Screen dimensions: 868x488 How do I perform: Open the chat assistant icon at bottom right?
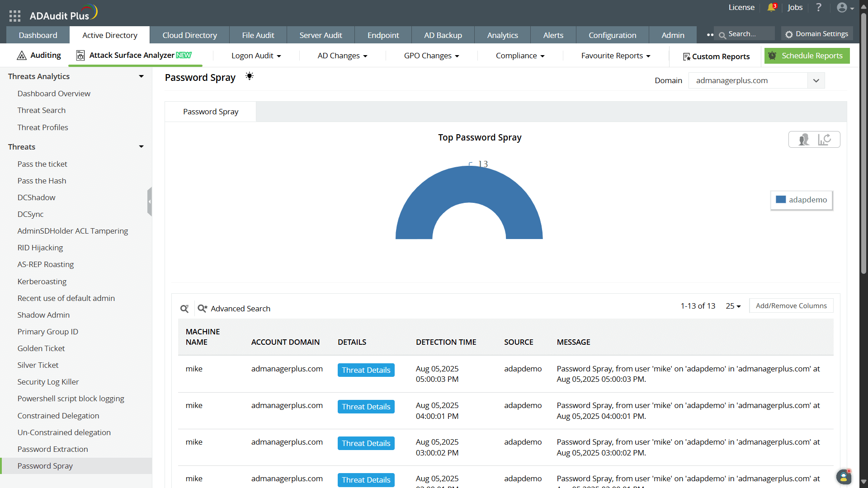(x=843, y=477)
